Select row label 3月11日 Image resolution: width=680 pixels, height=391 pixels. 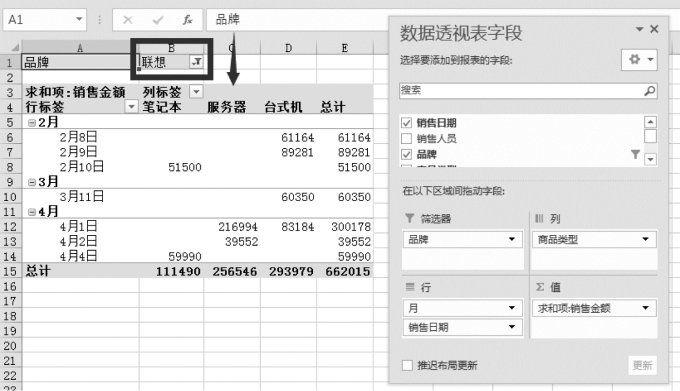pos(82,196)
